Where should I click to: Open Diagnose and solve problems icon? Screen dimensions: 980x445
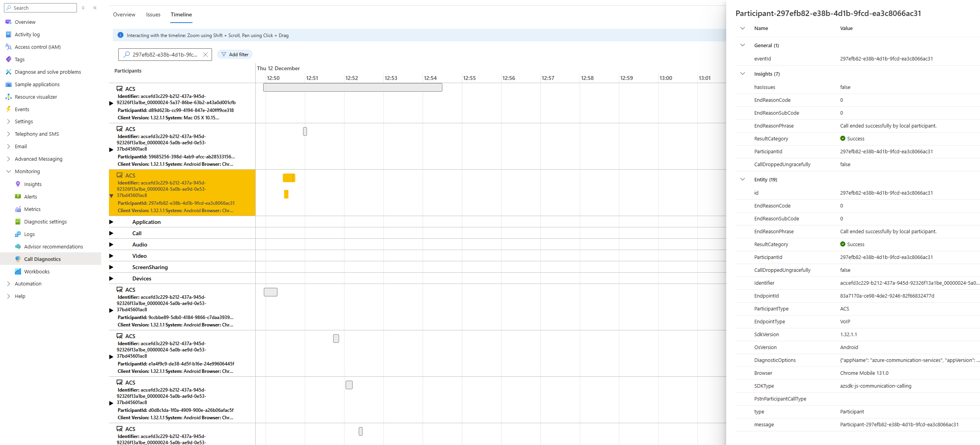pyautogui.click(x=8, y=72)
